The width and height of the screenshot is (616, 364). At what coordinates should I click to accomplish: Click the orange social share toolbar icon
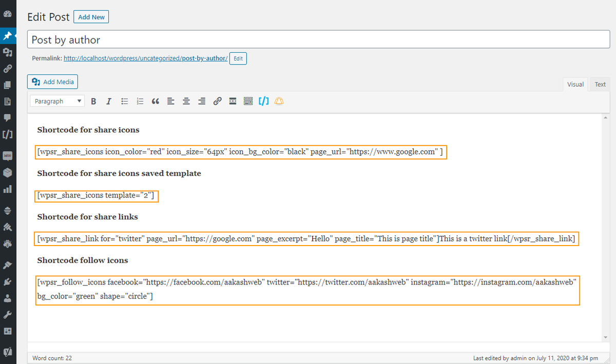click(279, 102)
